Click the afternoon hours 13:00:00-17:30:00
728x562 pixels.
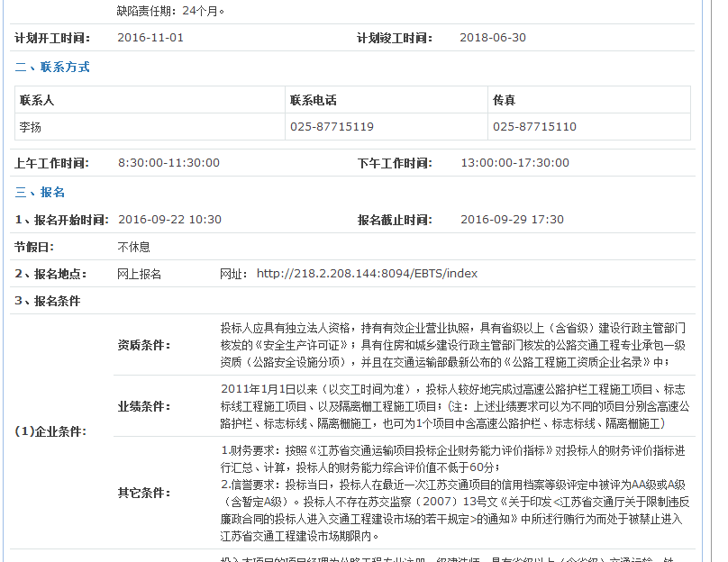pos(514,163)
